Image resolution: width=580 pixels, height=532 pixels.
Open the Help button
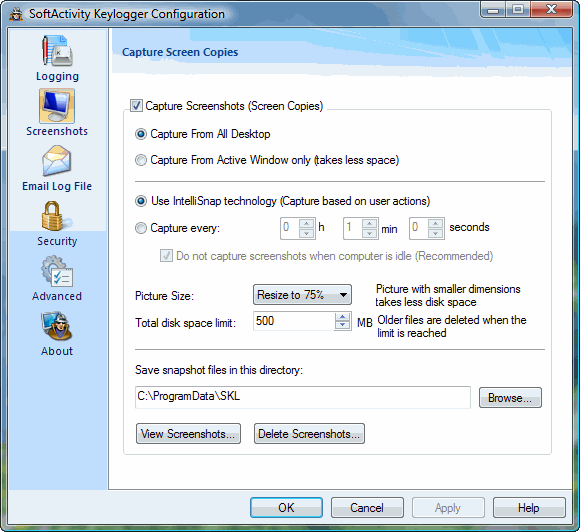(x=529, y=508)
